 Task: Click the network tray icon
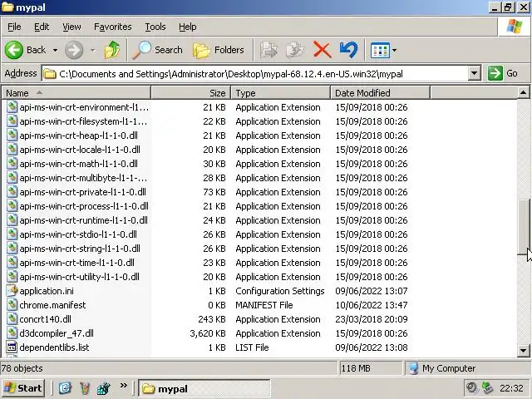tap(487, 388)
